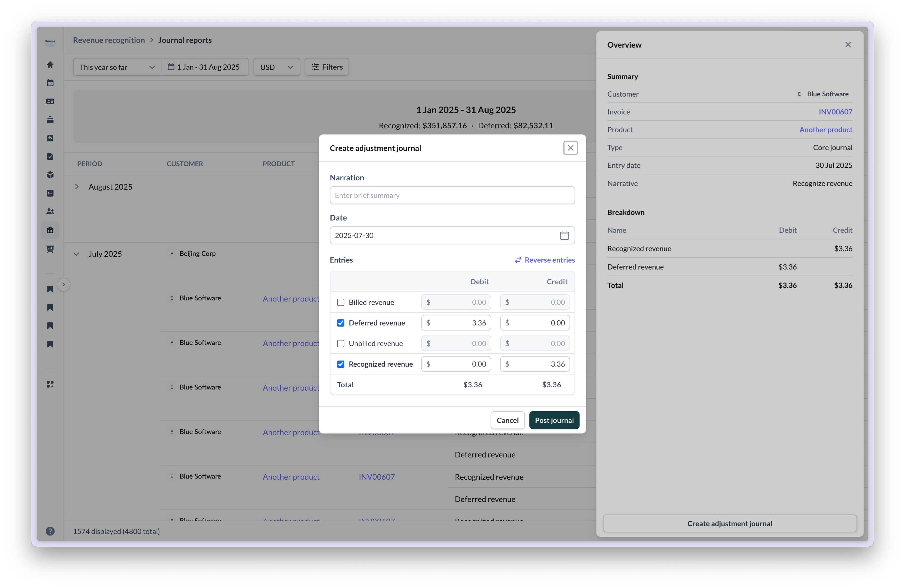The width and height of the screenshot is (905, 588).
Task: Click the 'Recognized: $351,857.16' summary text
Action: (422, 125)
